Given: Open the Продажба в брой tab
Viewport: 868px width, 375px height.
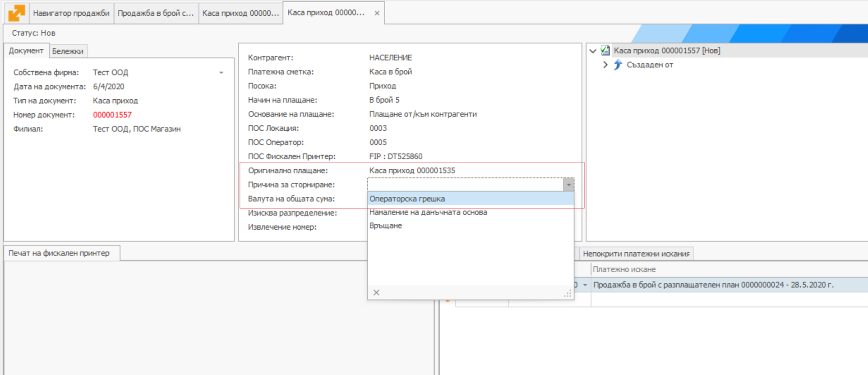Looking at the screenshot, I should (x=156, y=13).
